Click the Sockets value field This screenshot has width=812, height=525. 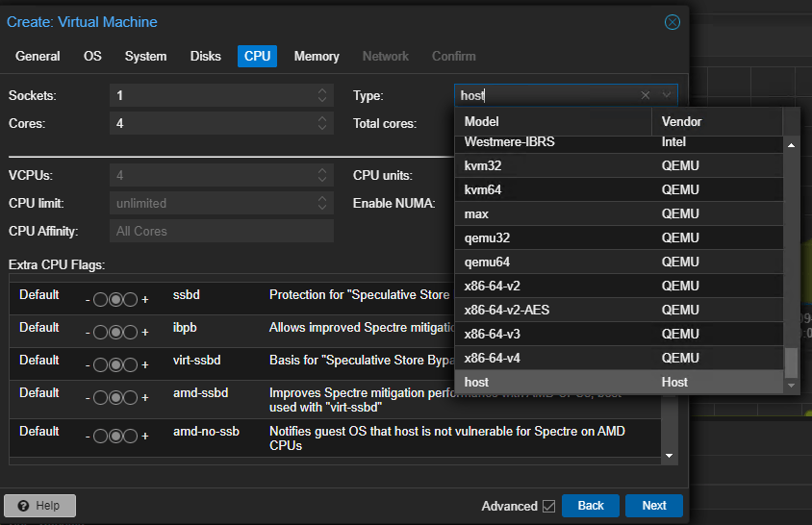[212, 95]
